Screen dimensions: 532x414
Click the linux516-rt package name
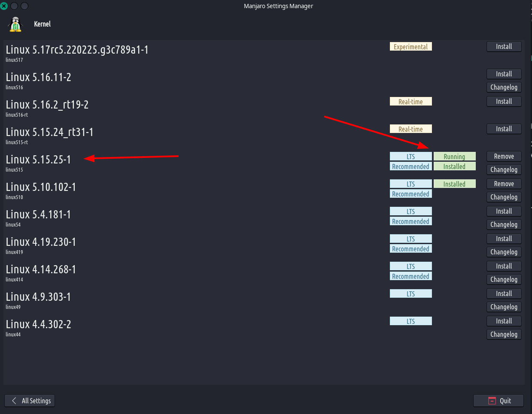click(x=17, y=115)
